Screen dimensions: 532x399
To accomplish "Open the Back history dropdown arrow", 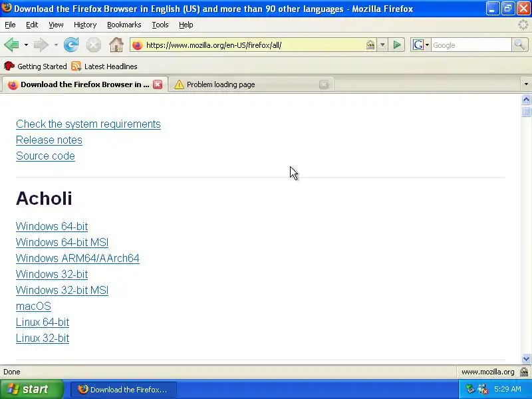I will click(x=26, y=45).
